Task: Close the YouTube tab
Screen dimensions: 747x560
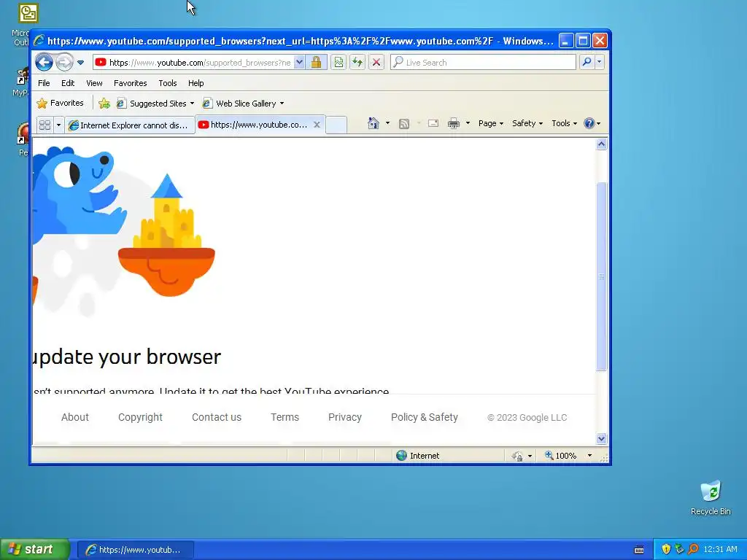Action: 317,124
